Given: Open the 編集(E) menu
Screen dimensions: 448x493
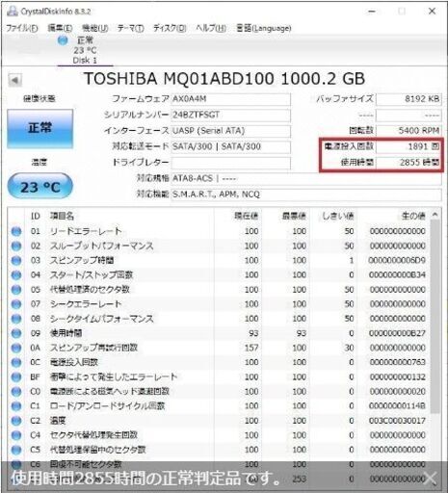Looking at the screenshot, I should pos(60,28).
